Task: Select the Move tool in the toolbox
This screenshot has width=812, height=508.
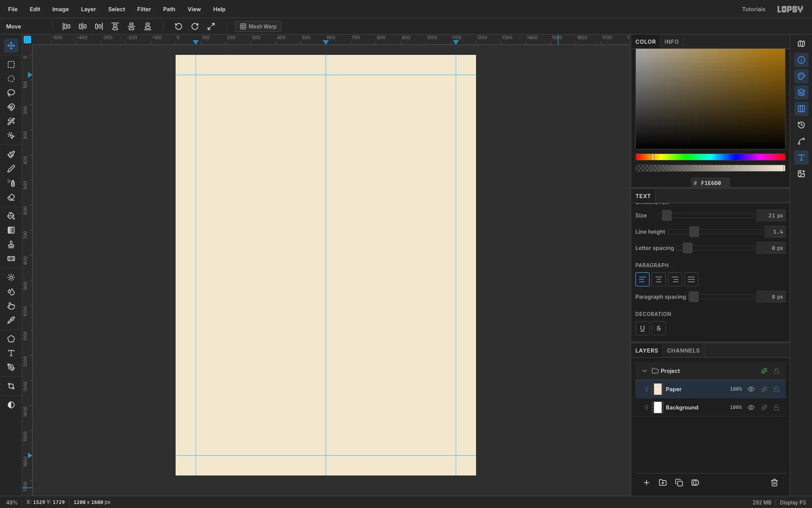Action: [x=11, y=46]
